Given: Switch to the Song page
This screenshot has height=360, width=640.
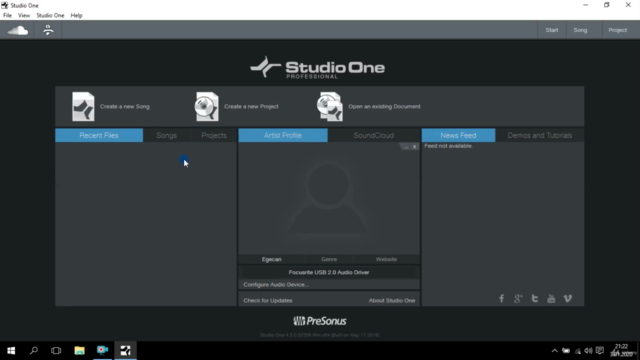Looking at the screenshot, I should point(580,30).
